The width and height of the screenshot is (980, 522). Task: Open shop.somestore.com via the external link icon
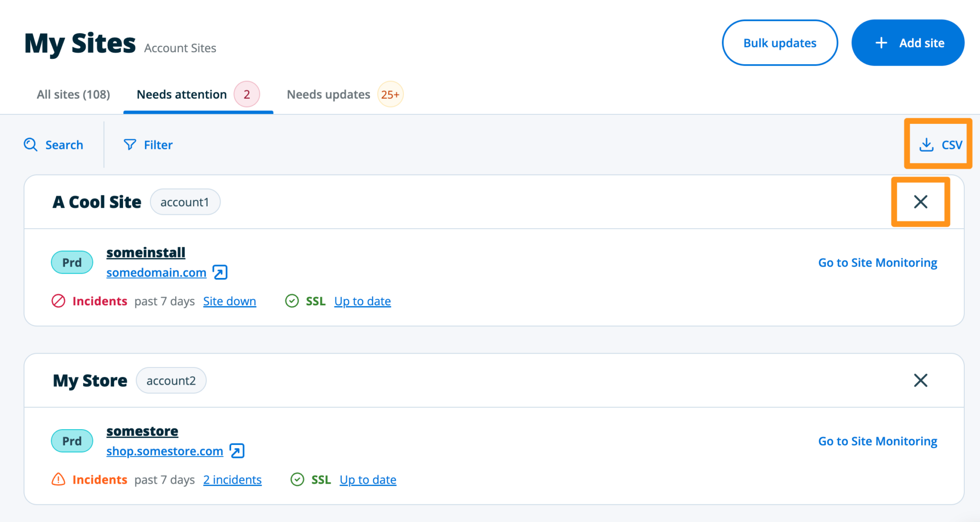pyautogui.click(x=236, y=451)
